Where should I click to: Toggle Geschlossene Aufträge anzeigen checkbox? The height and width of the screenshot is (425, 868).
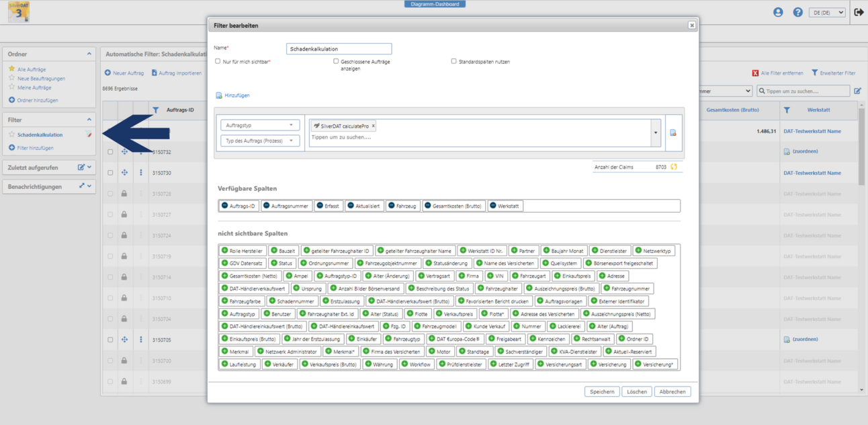pos(336,61)
